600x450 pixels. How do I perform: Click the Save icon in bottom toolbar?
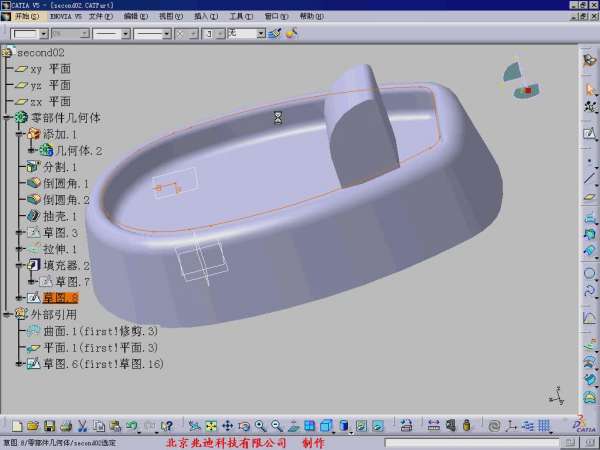pyautogui.click(x=50, y=426)
